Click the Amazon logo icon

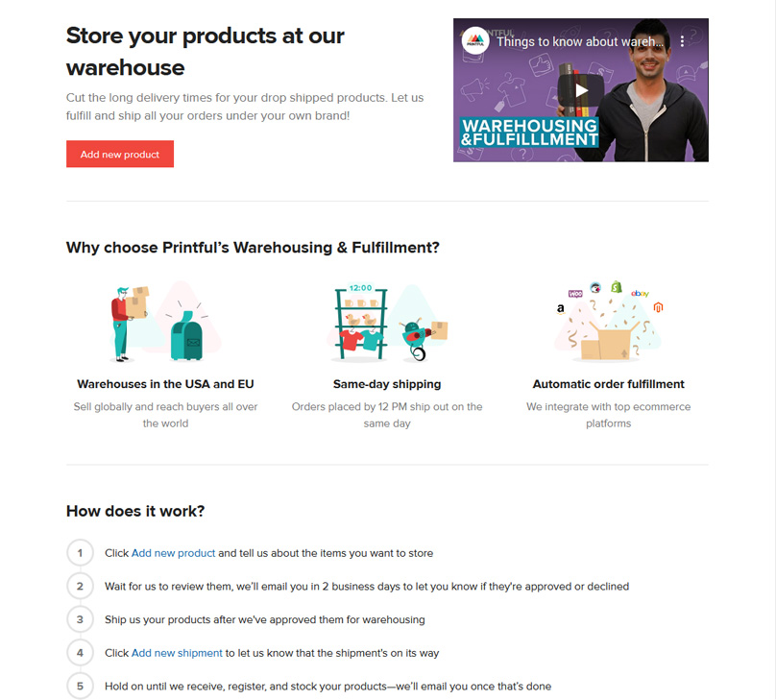(560, 309)
